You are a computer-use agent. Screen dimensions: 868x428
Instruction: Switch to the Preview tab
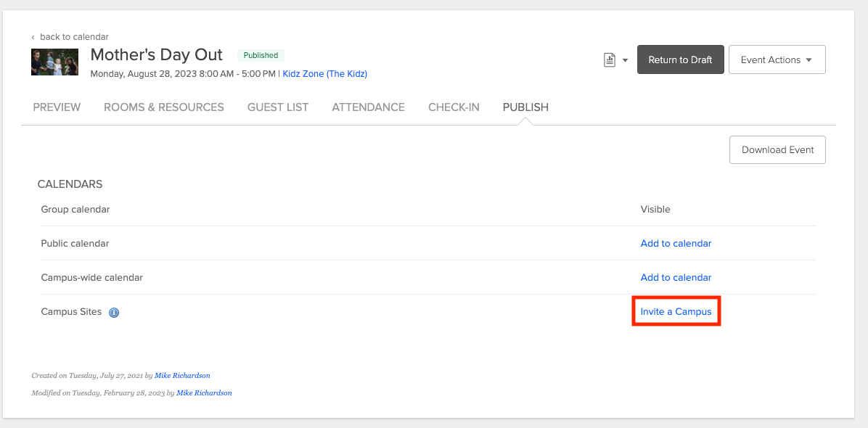click(x=57, y=107)
